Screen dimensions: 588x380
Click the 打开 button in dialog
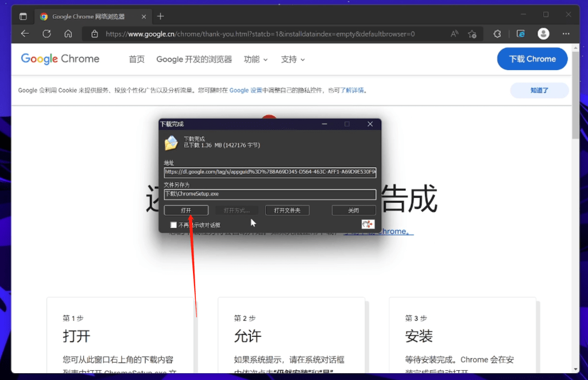[186, 210]
